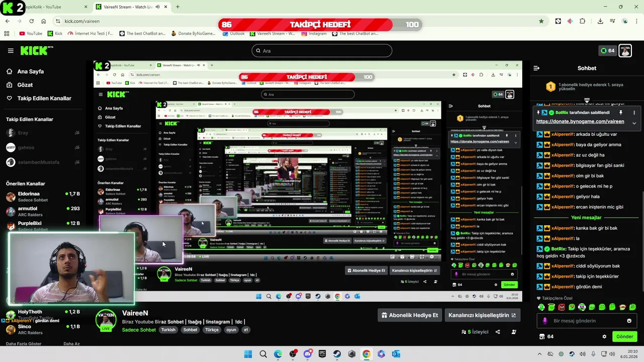Focus the Bir mesaj gönderin input
Viewport: 644px width, 362px height.
587,321
